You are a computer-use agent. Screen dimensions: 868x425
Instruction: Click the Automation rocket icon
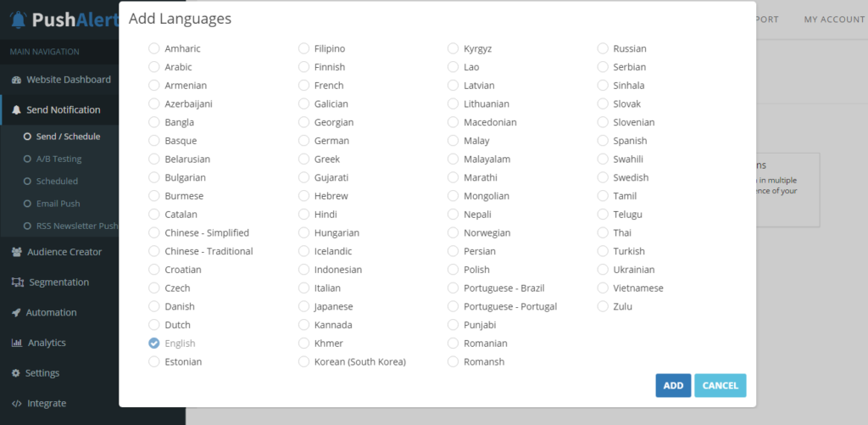[17, 312]
